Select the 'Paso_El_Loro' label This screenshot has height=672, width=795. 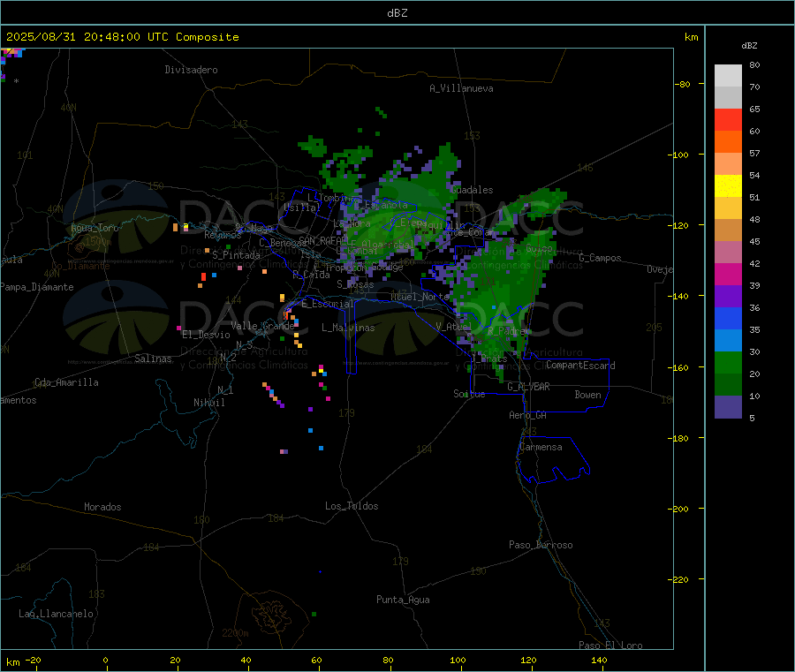click(x=610, y=646)
